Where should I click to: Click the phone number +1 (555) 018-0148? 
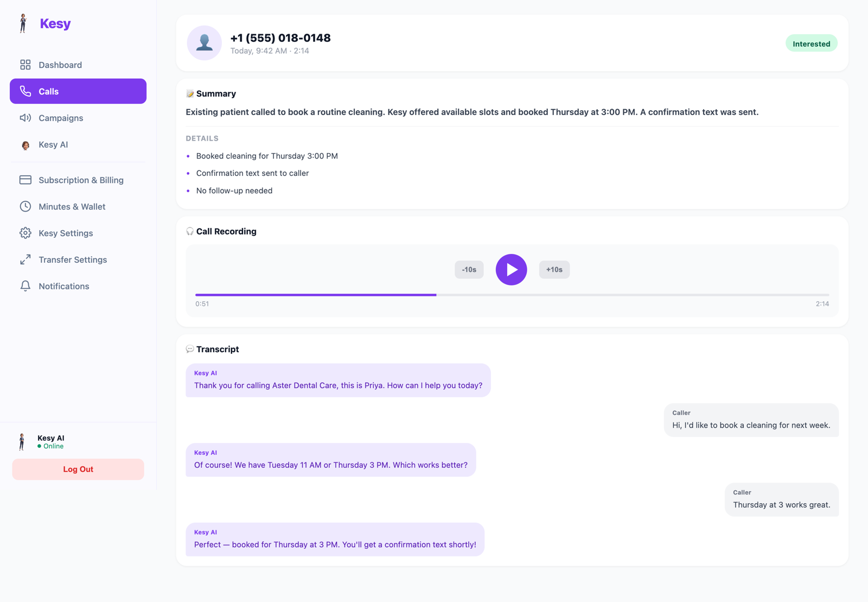click(x=280, y=37)
